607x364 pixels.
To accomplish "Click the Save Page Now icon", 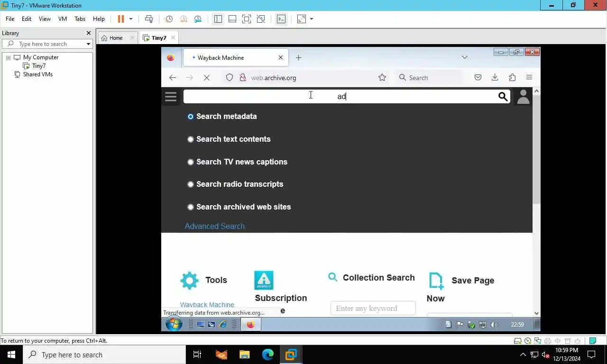I will [x=436, y=281].
